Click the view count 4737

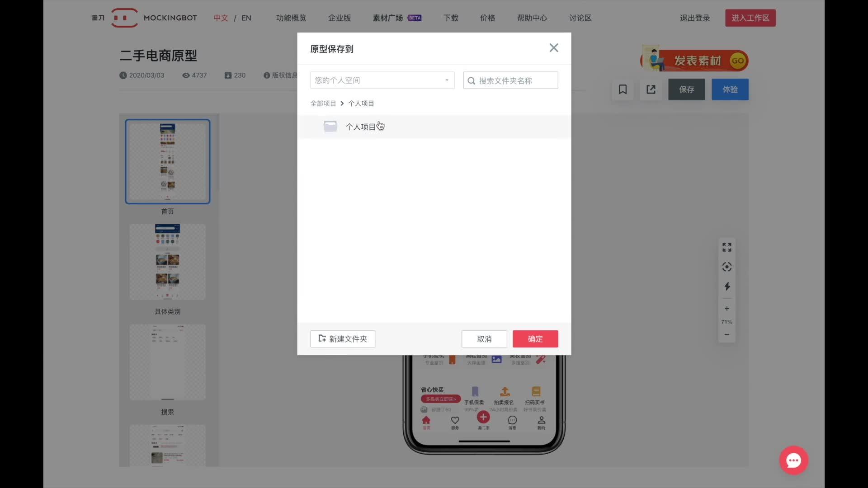(194, 75)
